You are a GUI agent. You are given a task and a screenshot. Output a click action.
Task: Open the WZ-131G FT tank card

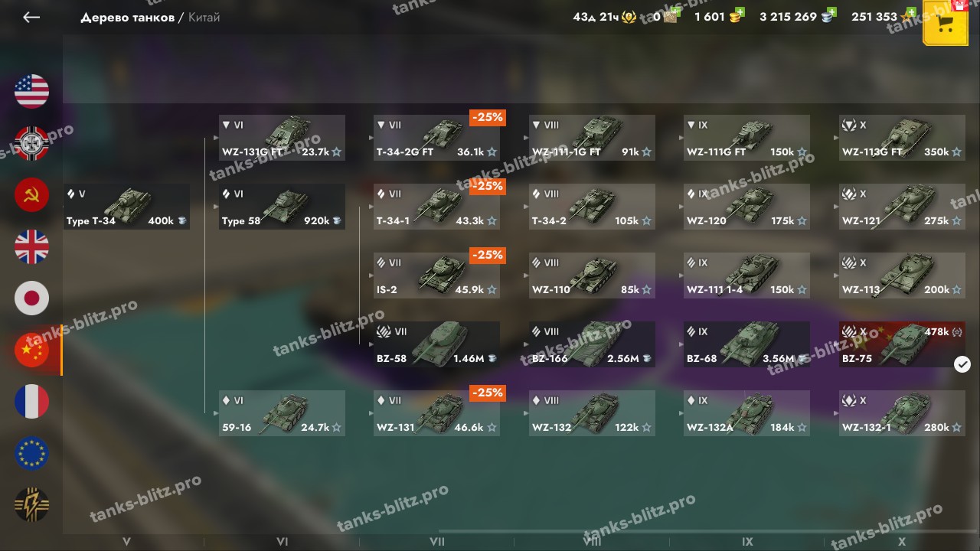282,138
